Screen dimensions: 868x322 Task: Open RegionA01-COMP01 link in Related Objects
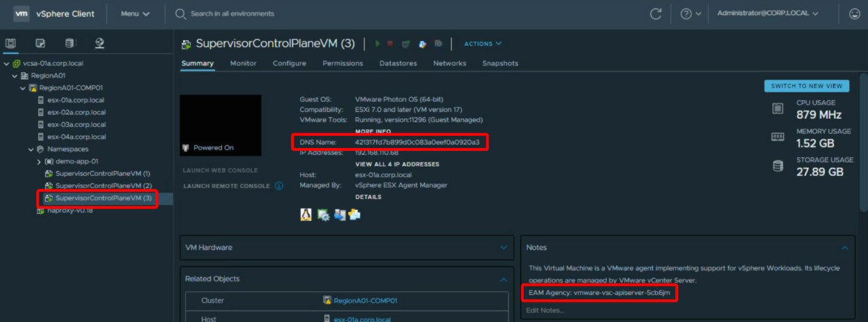365,300
